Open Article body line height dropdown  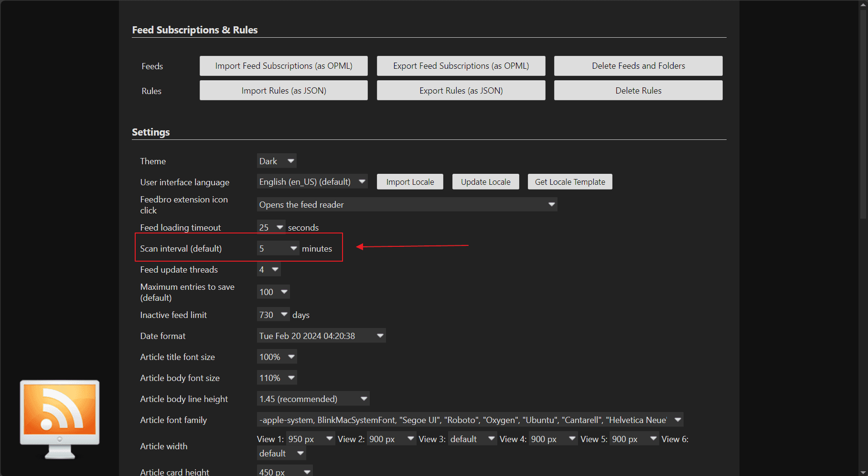click(313, 399)
